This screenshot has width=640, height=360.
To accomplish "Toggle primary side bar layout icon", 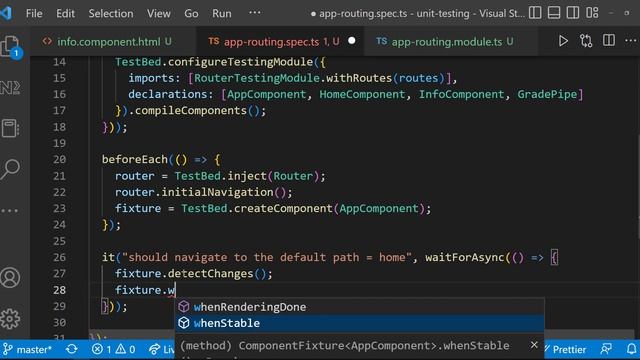I will 535,13.
